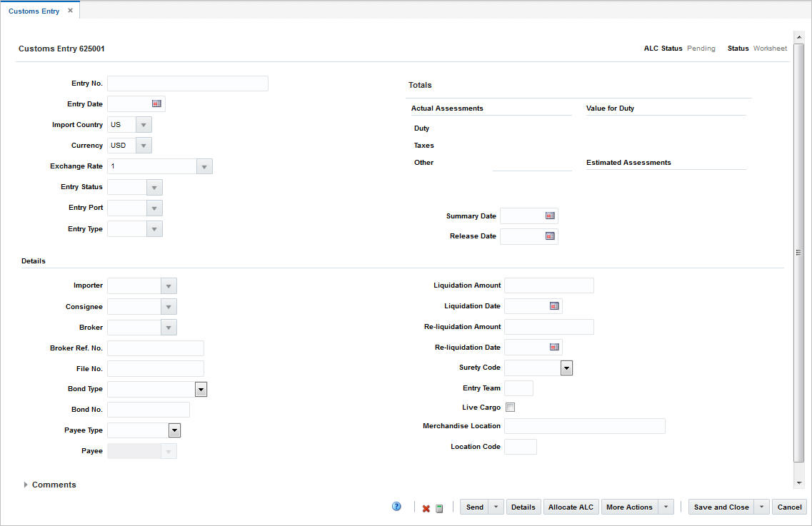Click the red X delete icon
812x526 pixels.
426,508
